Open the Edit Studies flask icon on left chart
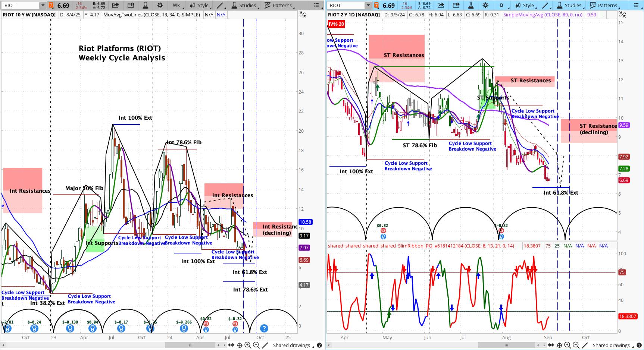644x350 pixels. [x=146, y=5]
